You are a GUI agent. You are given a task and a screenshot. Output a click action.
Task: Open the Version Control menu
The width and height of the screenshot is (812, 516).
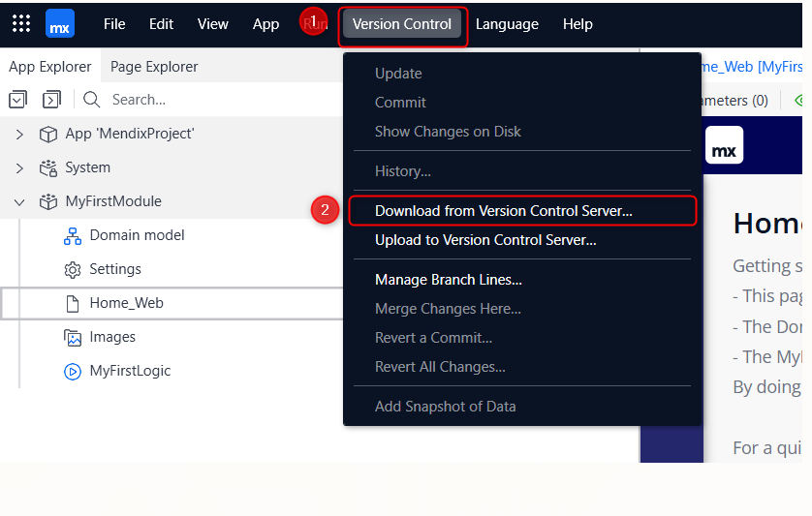click(x=402, y=24)
